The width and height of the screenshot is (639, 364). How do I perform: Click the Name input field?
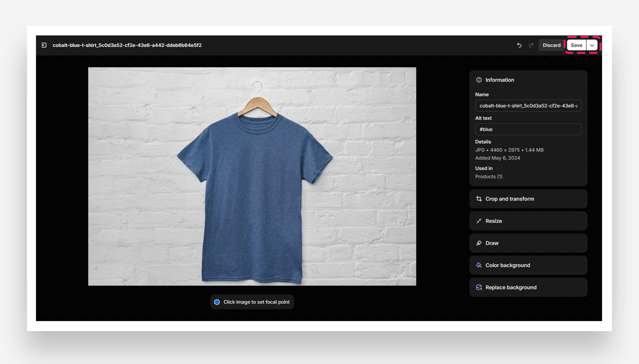[x=528, y=106]
